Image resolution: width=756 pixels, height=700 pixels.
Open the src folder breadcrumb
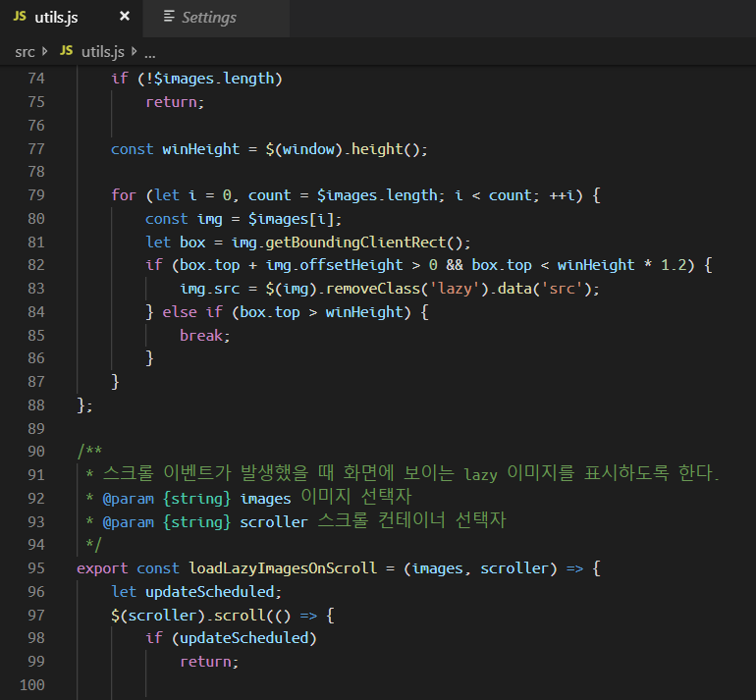coord(25,51)
